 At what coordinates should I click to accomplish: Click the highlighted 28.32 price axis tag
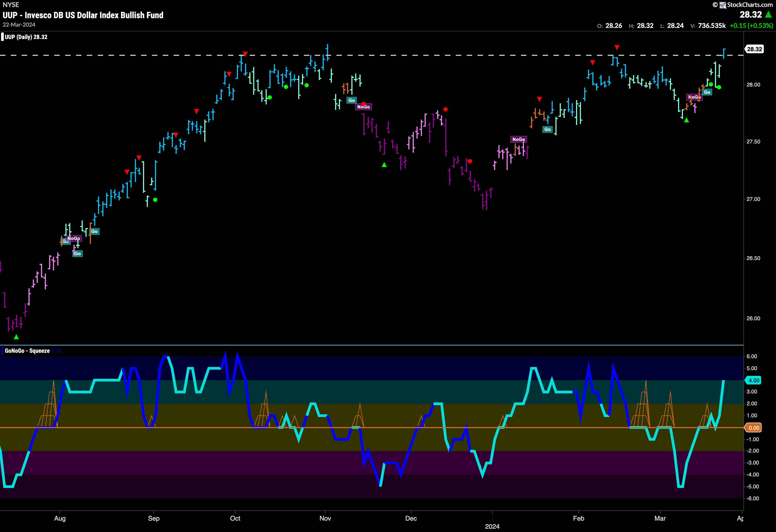coord(754,49)
